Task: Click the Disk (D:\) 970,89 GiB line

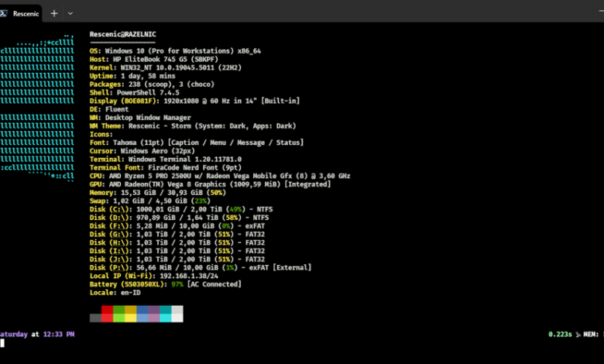Action: pos(179,218)
